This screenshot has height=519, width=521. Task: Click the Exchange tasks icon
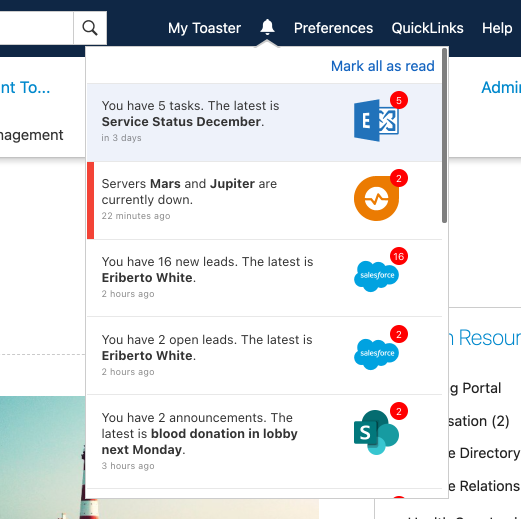376,120
